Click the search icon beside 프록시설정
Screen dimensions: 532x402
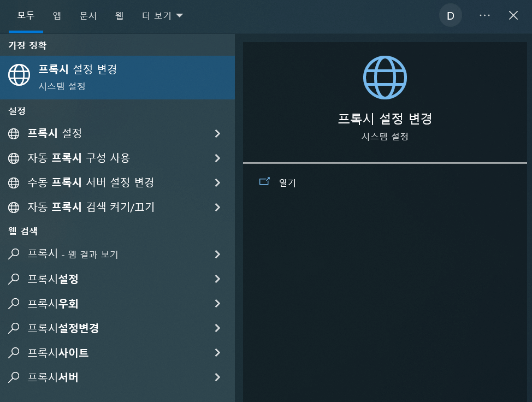pyautogui.click(x=14, y=279)
